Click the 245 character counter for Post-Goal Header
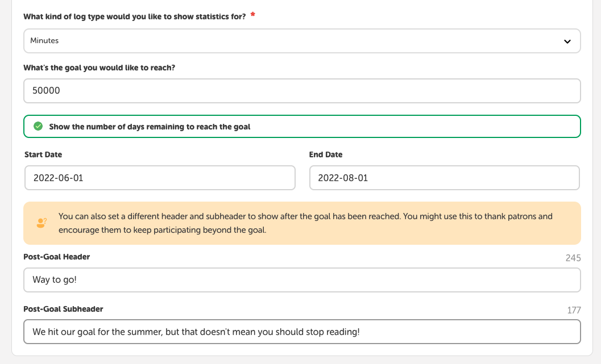This screenshot has width=601, height=364. 574,257
